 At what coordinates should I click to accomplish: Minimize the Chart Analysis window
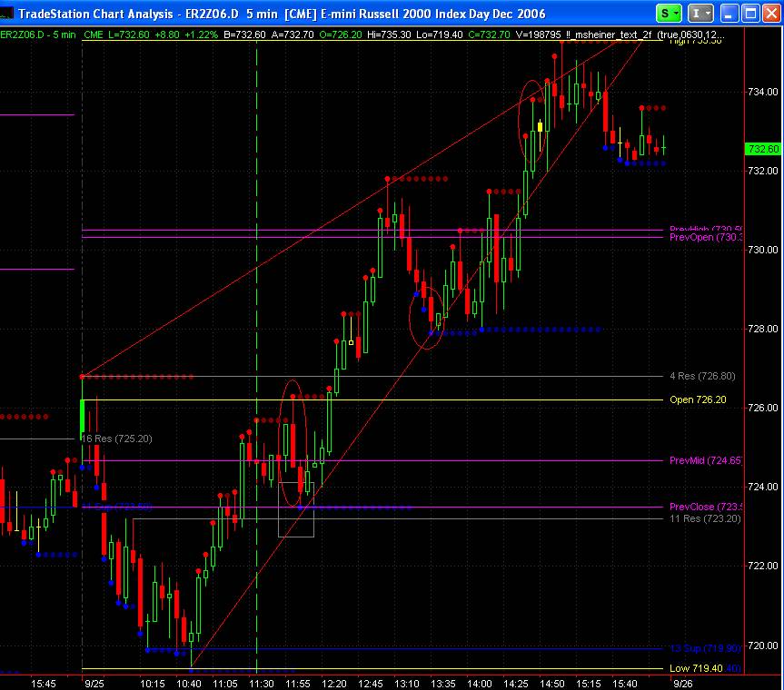click(x=729, y=14)
